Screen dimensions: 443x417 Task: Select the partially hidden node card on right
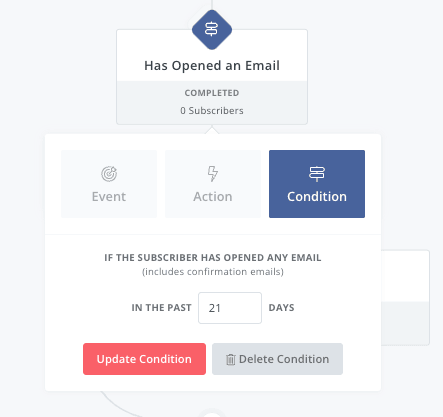(x=405, y=298)
